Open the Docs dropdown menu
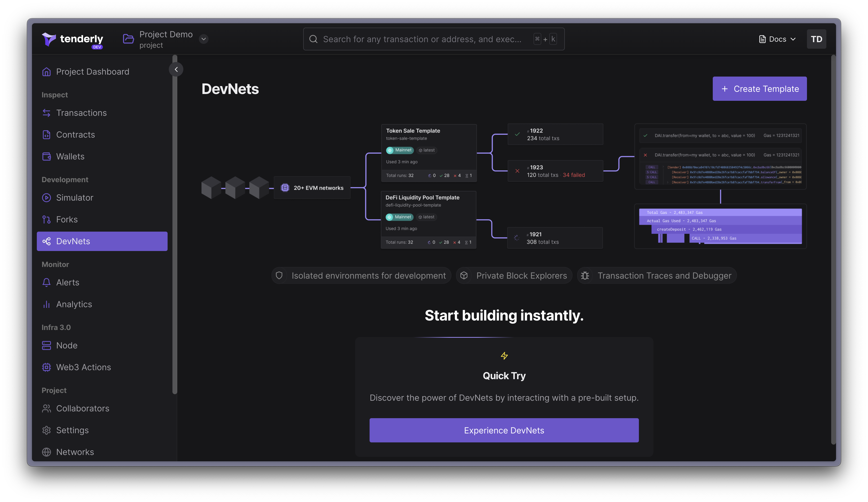 tap(777, 38)
